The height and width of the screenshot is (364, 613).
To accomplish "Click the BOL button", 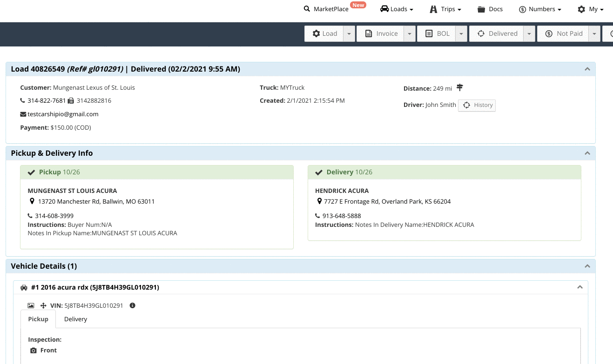I will click(x=437, y=33).
